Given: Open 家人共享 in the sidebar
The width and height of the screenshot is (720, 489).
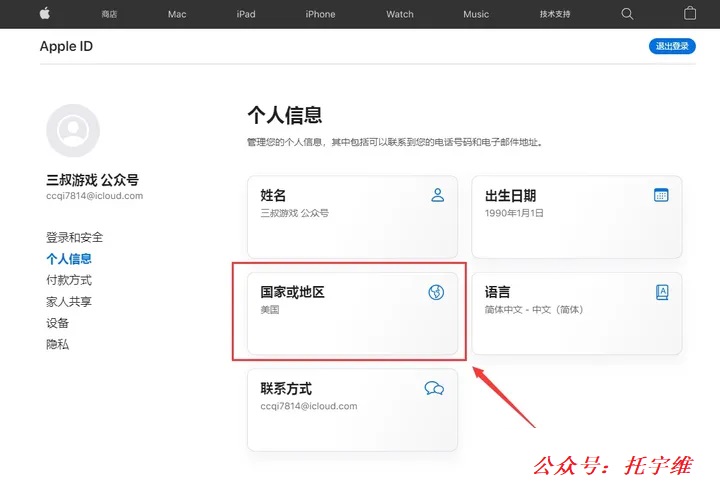Looking at the screenshot, I should (69, 302).
